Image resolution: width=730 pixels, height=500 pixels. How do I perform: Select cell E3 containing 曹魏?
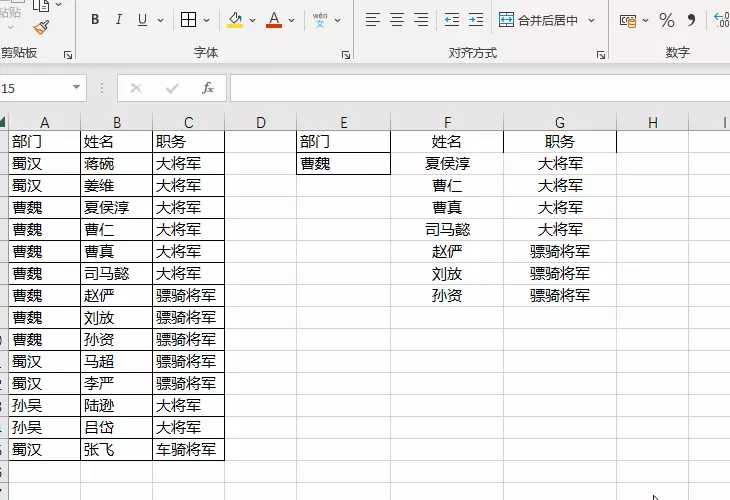coord(343,164)
